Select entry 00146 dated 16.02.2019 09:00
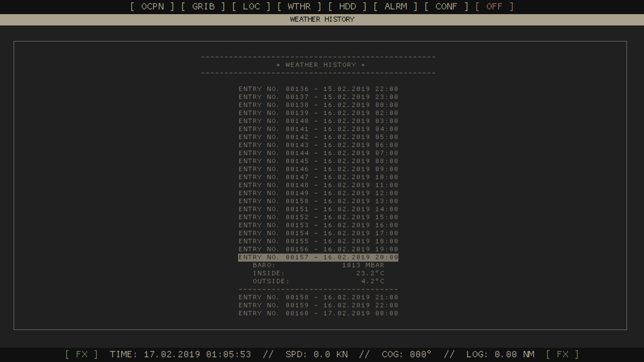 318,169
